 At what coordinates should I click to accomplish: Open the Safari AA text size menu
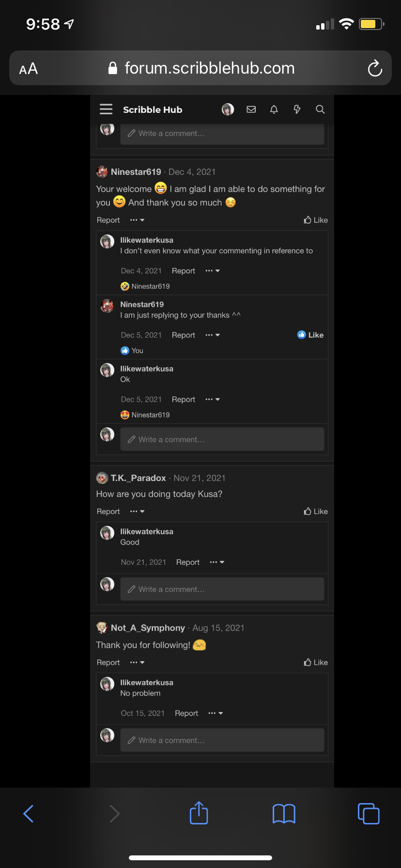pos(29,69)
